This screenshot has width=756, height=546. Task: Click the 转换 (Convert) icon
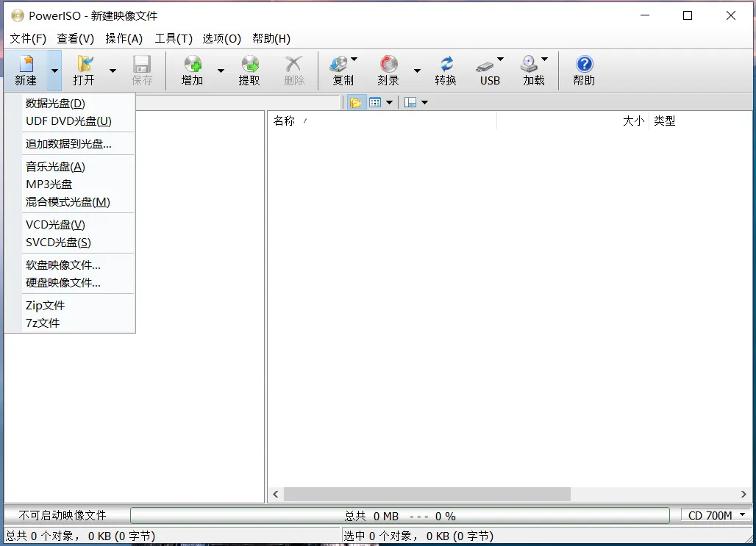pos(446,64)
